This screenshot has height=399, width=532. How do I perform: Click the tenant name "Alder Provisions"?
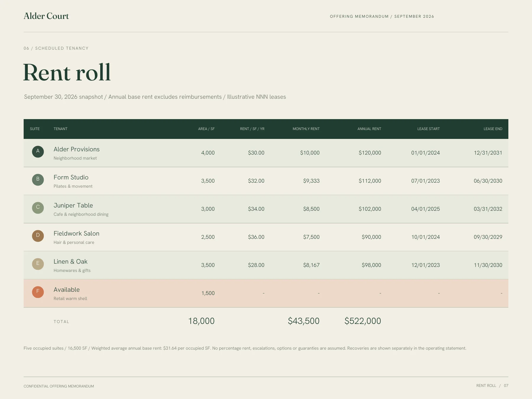(77, 149)
